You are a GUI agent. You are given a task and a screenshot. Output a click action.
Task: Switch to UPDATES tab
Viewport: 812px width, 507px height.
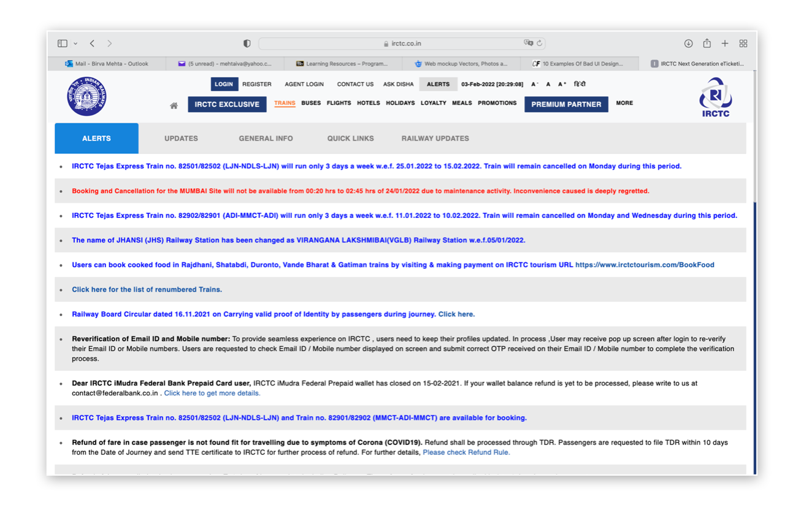point(181,139)
